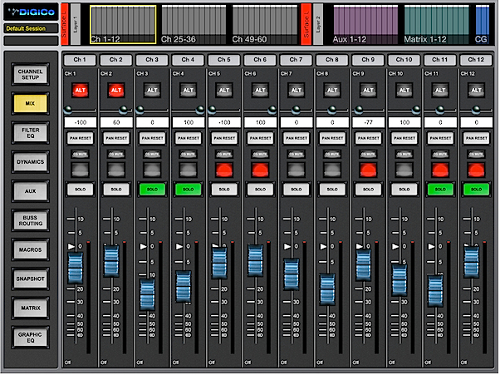Enable the ALT button on Ch 3
Image resolution: width=500 pixels, height=375 pixels.
152,90
